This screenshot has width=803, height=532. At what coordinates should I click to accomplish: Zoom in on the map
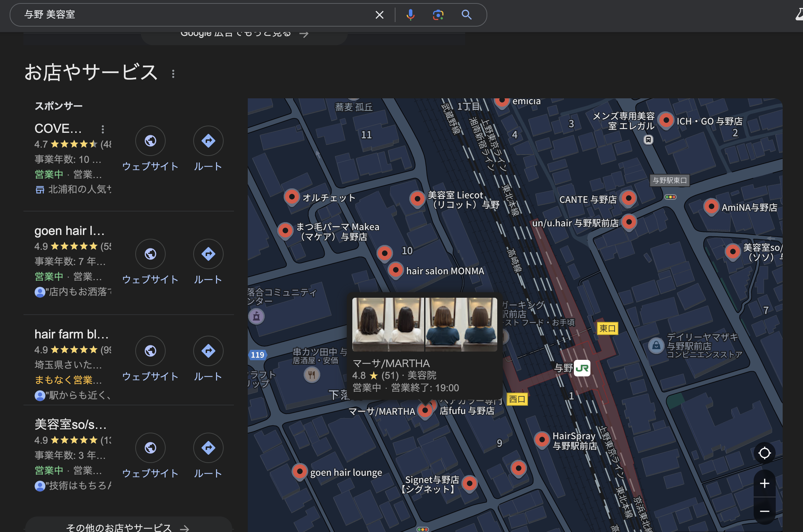coord(764,483)
